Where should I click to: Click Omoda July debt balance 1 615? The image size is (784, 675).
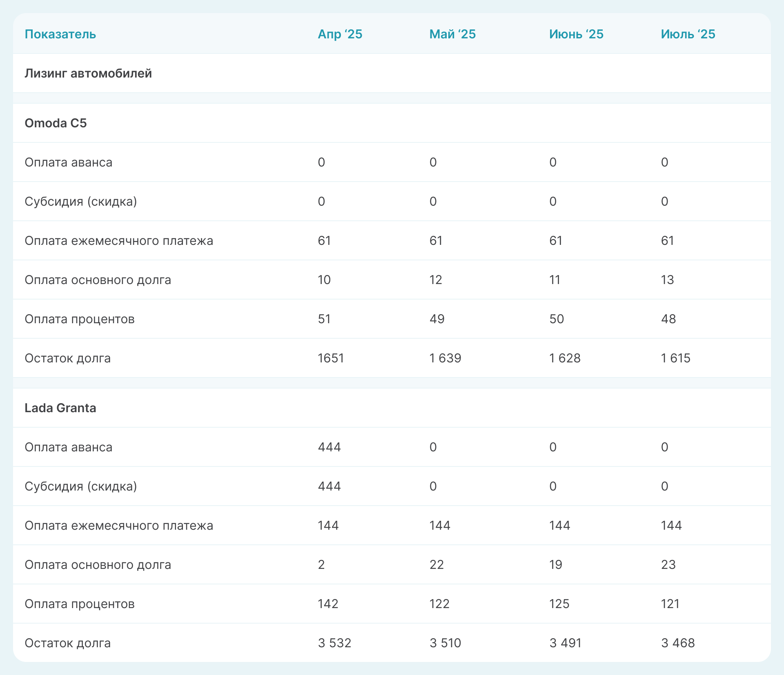click(x=675, y=358)
